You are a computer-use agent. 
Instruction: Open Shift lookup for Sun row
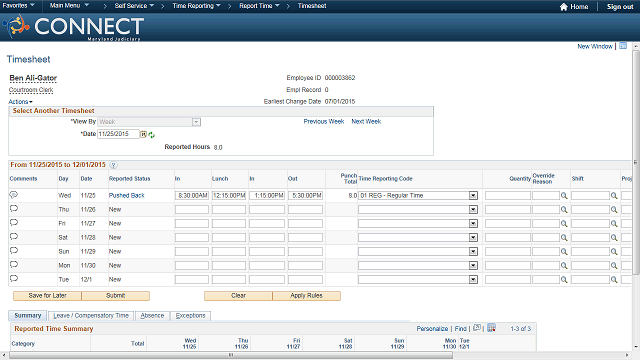(x=614, y=252)
